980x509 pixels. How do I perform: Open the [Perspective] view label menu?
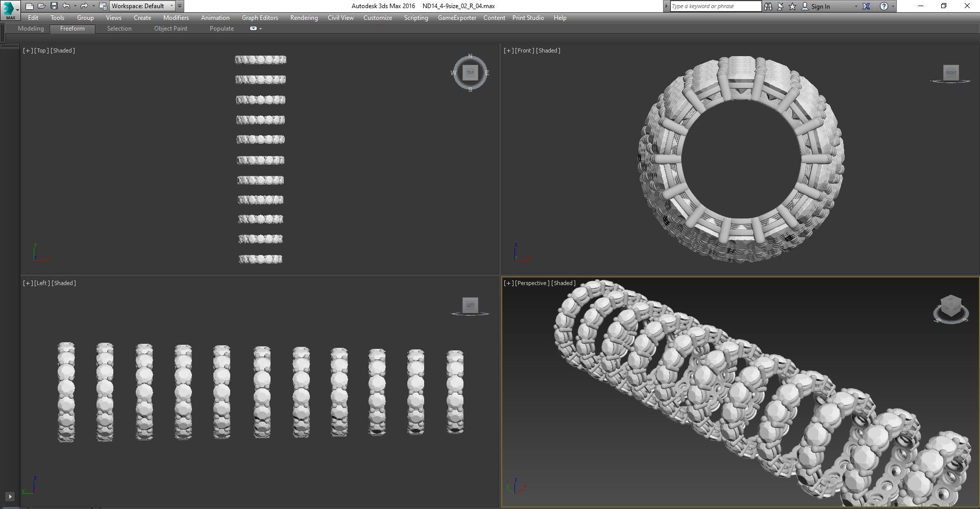coord(532,283)
